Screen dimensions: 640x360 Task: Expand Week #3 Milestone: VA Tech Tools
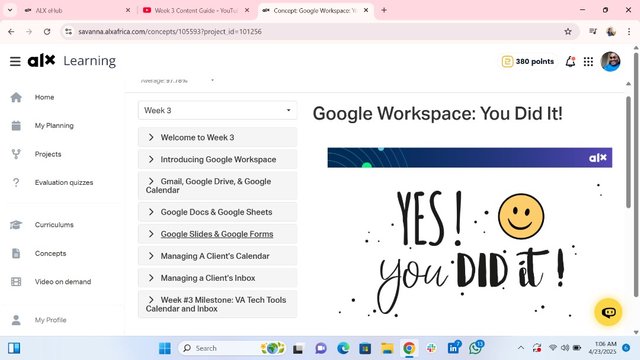[x=218, y=304]
